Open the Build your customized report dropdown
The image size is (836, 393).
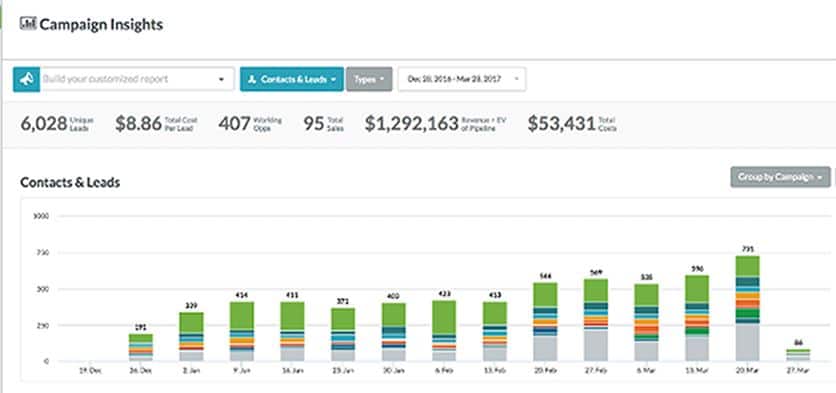[x=137, y=79]
